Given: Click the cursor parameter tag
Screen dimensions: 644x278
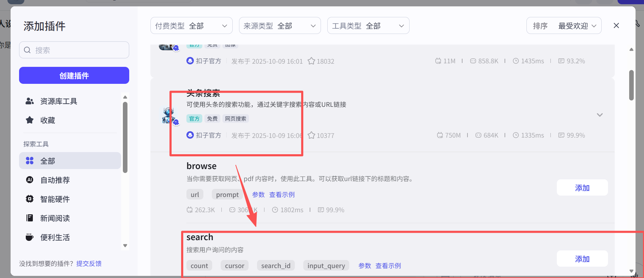Looking at the screenshot, I should click(235, 266).
